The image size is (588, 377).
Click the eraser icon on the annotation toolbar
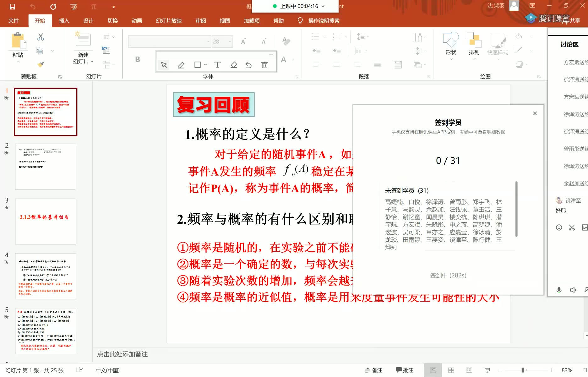point(234,65)
